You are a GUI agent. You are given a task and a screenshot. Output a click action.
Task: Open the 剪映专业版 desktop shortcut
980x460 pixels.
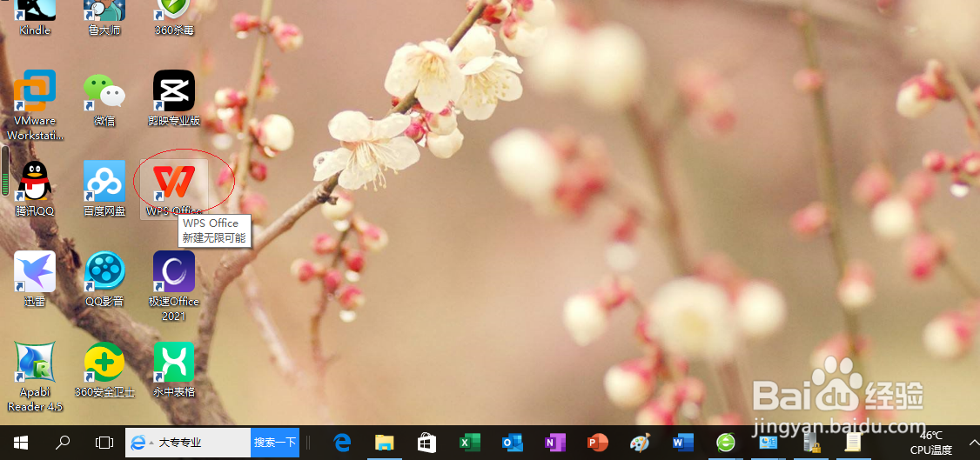[174, 98]
